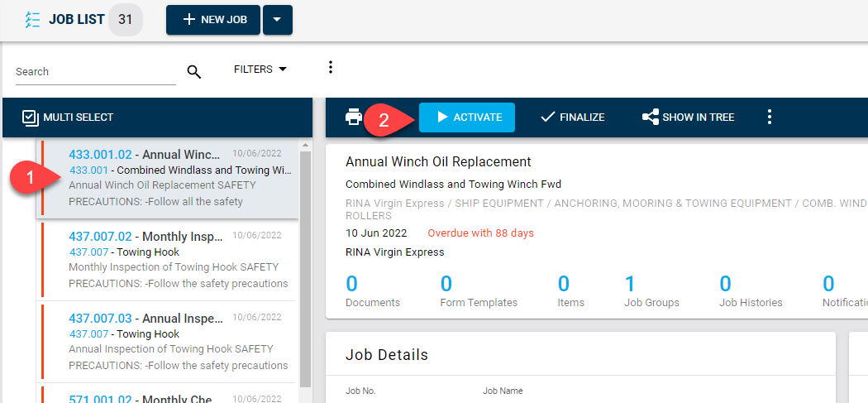868x403 pixels.
Task: Open the 437.007 link under Annual Inspection
Action: (x=88, y=334)
